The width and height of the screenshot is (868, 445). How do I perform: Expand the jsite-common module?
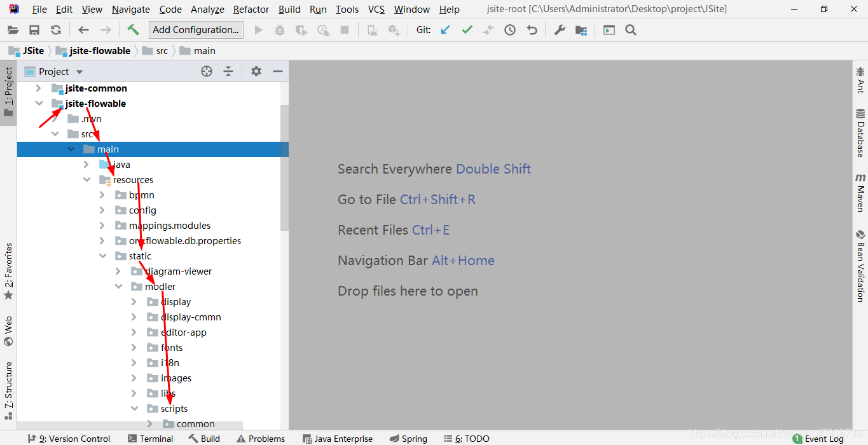(x=39, y=88)
